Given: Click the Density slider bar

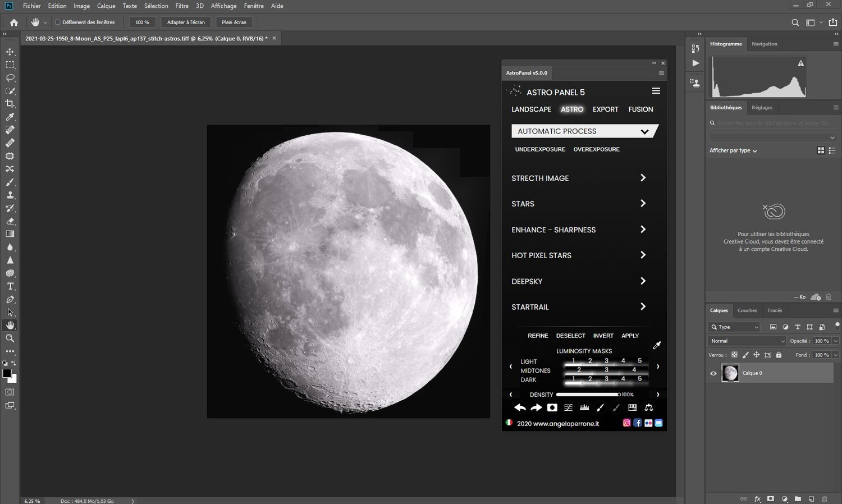Looking at the screenshot, I should click(x=588, y=395).
